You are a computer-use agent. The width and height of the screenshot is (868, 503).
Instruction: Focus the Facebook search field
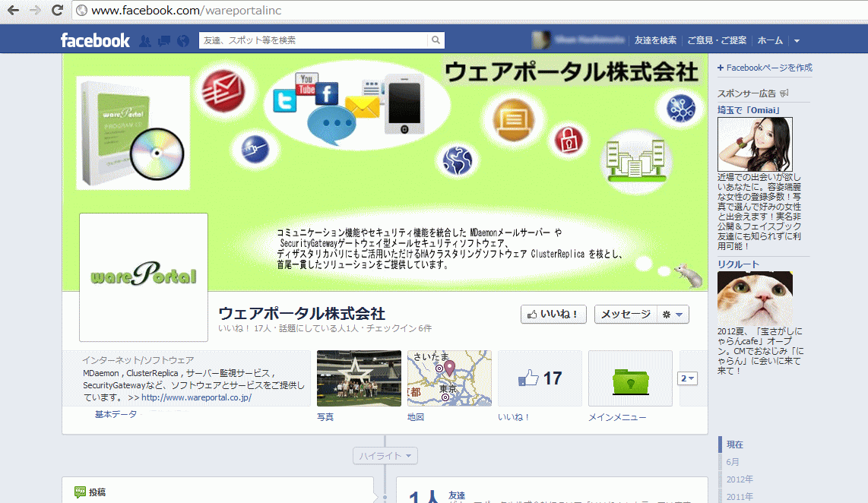click(x=312, y=40)
